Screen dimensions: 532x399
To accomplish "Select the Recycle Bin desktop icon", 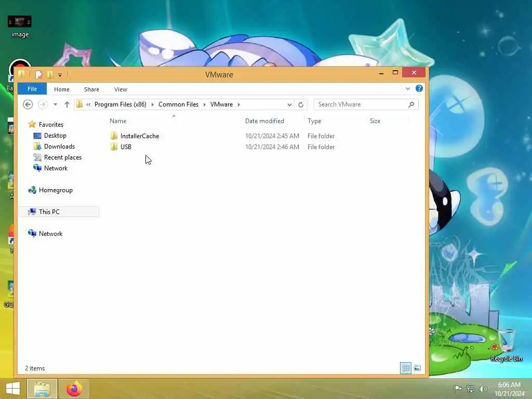I will click(506, 345).
